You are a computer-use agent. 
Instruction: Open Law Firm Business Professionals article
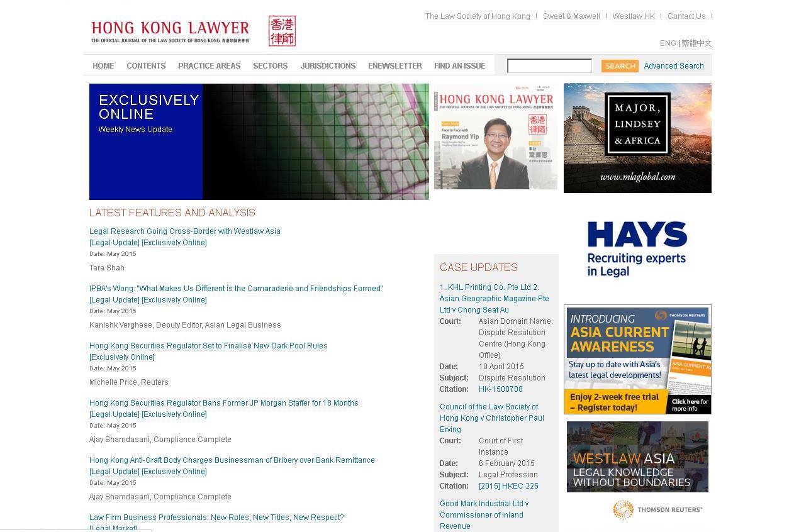tap(216, 518)
